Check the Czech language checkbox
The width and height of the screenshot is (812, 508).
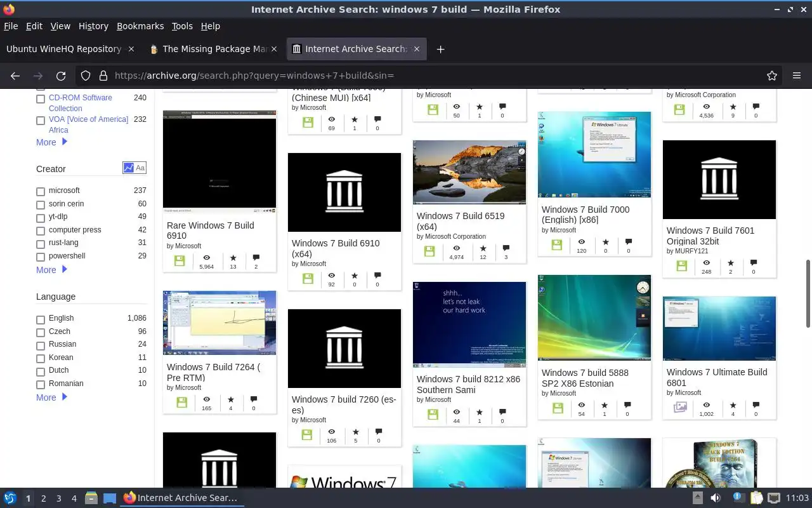41,332
